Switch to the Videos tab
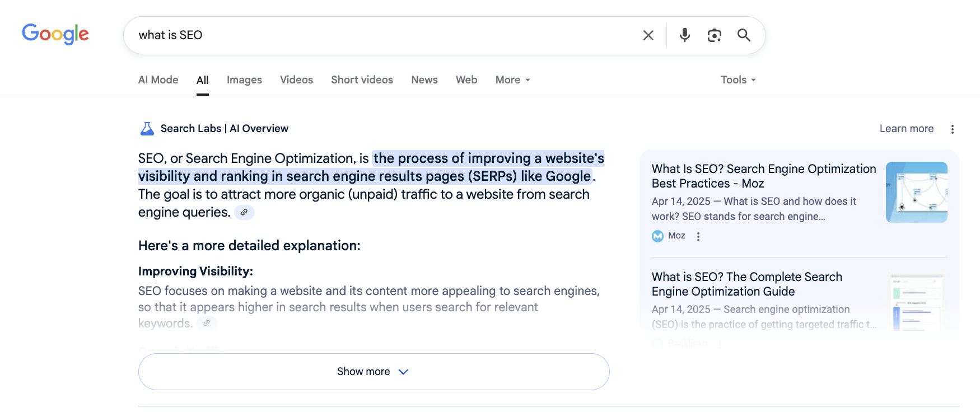Screen dimensions: 980x412 pos(296,80)
